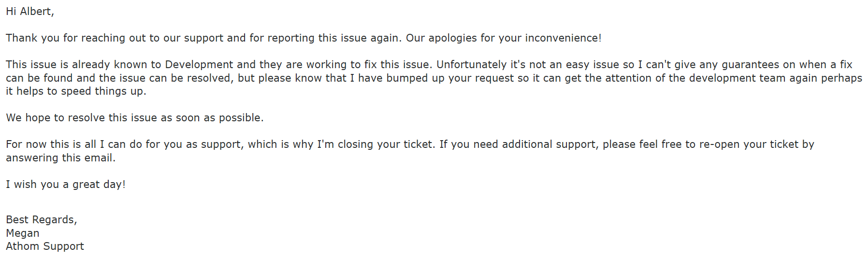Screen dimensions: 868x259
Task: Click the sender name "Megan"
Action: tap(23, 233)
